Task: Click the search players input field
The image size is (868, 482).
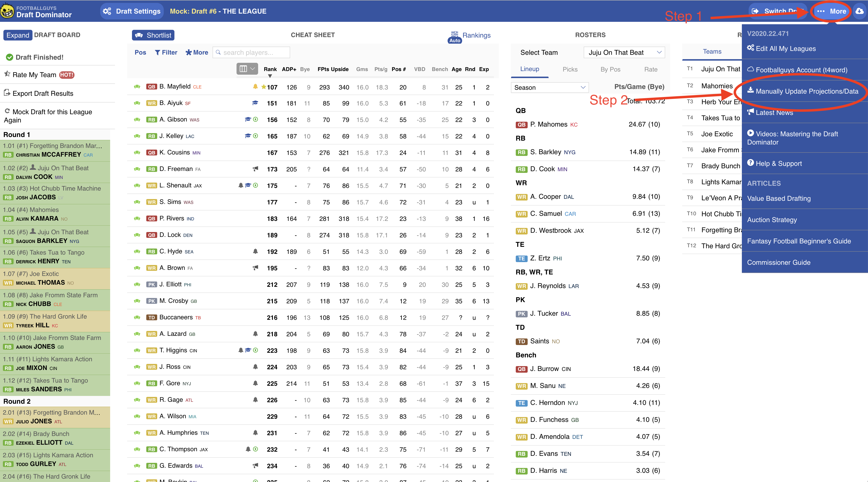Action: tap(251, 53)
